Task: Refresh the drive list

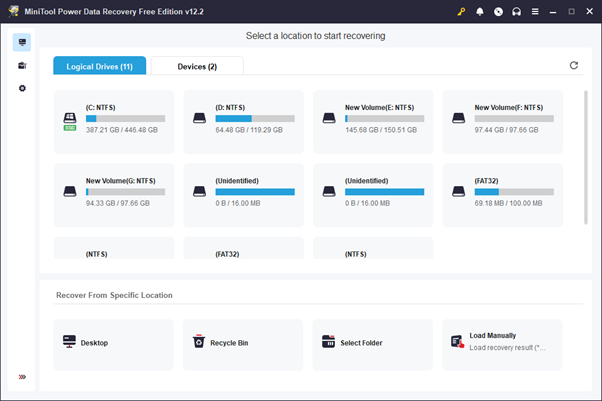Action: click(574, 66)
